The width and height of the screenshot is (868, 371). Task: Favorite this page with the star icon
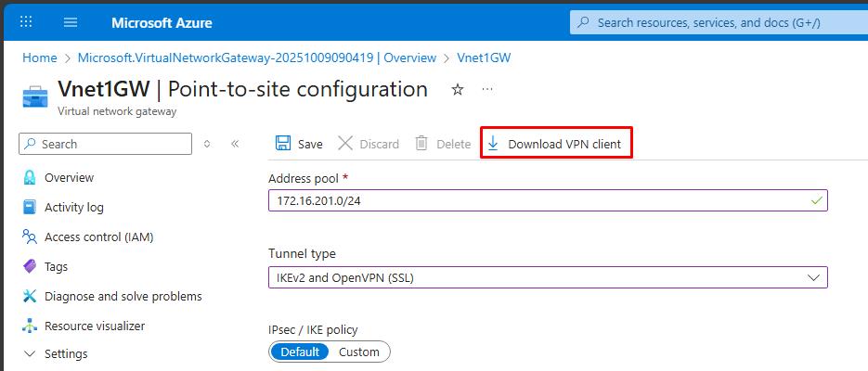pyautogui.click(x=457, y=90)
